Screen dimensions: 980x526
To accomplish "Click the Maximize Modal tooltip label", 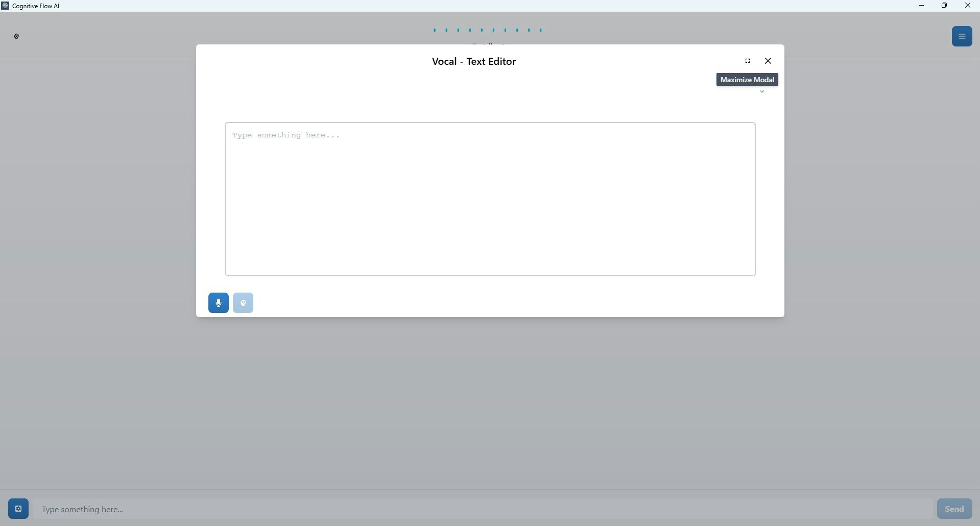I will (747, 79).
